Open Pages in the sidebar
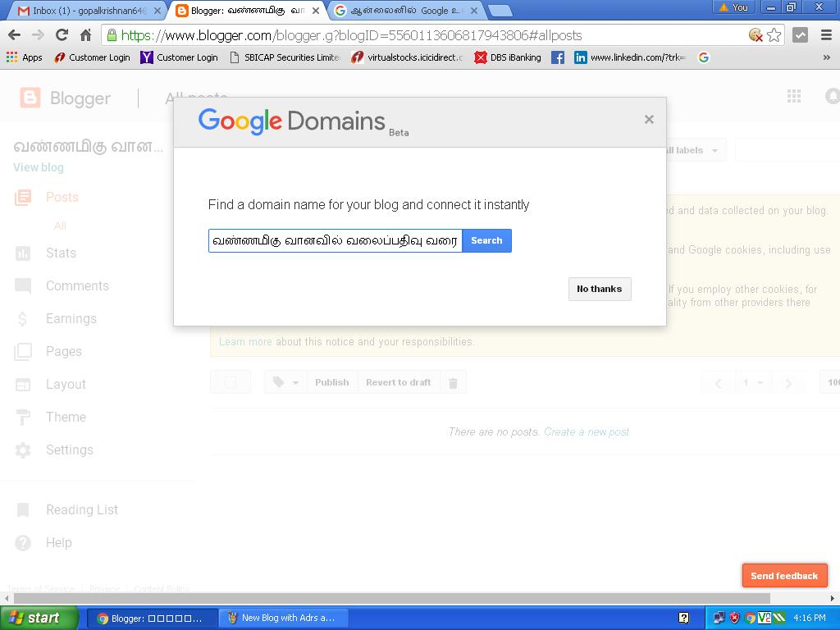 [64, 351]
